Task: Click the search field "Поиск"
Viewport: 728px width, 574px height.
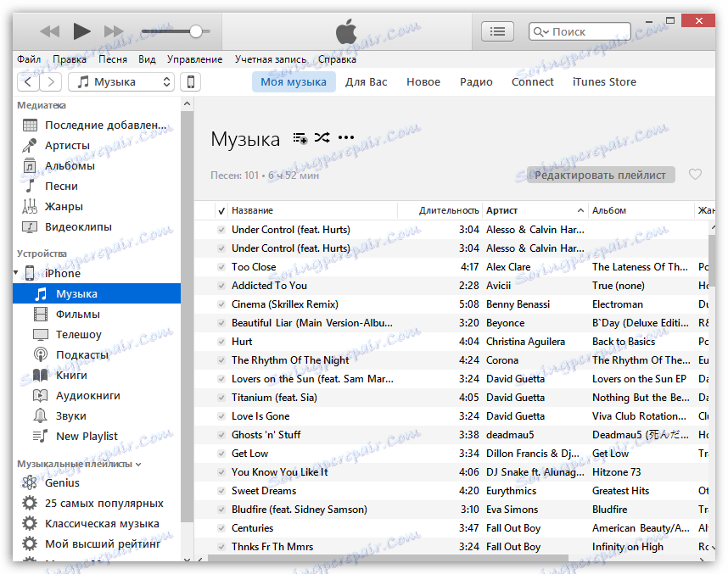Action: pyautogui.click(x=580, y=31)
